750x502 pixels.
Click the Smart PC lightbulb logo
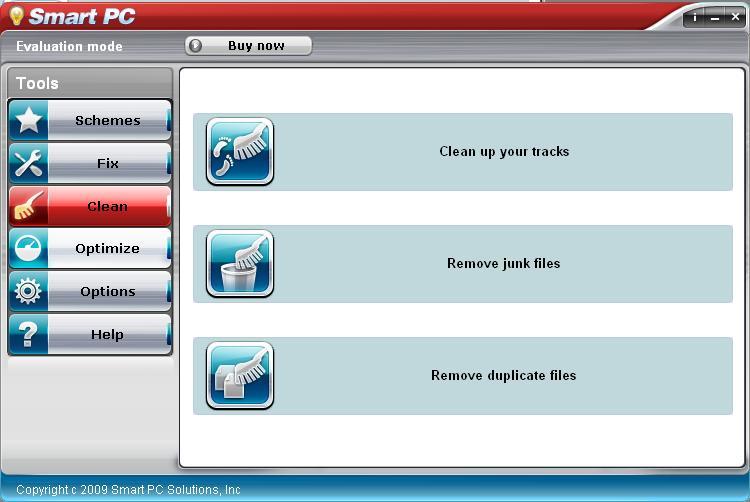click(16, 15)
